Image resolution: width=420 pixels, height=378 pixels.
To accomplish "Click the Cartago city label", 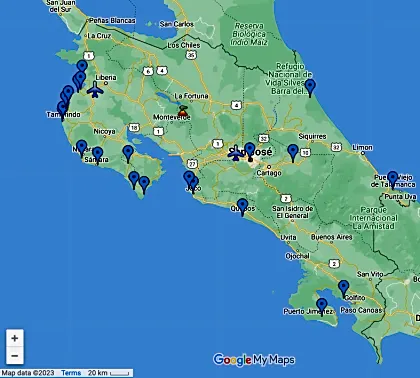I will pos(269,173).
